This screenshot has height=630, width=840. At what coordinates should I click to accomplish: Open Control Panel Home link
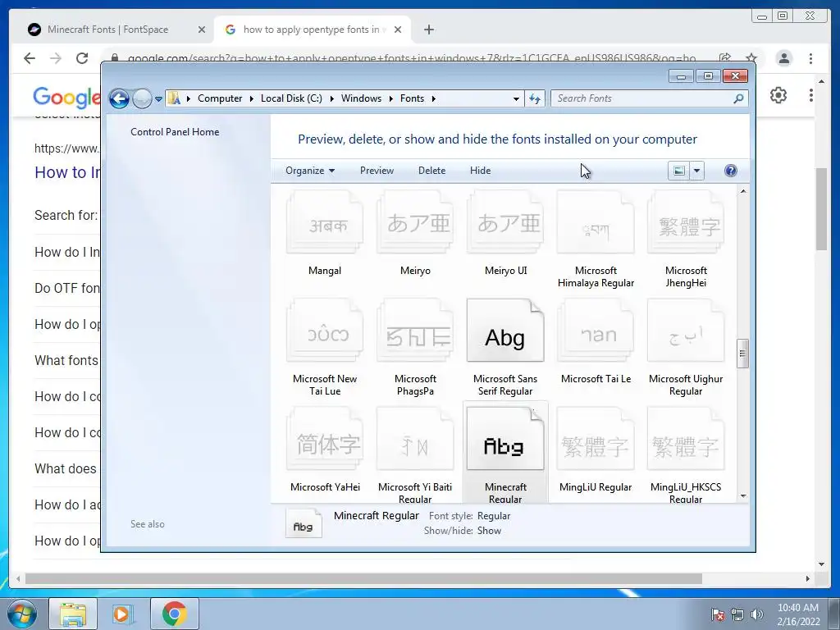175,132
